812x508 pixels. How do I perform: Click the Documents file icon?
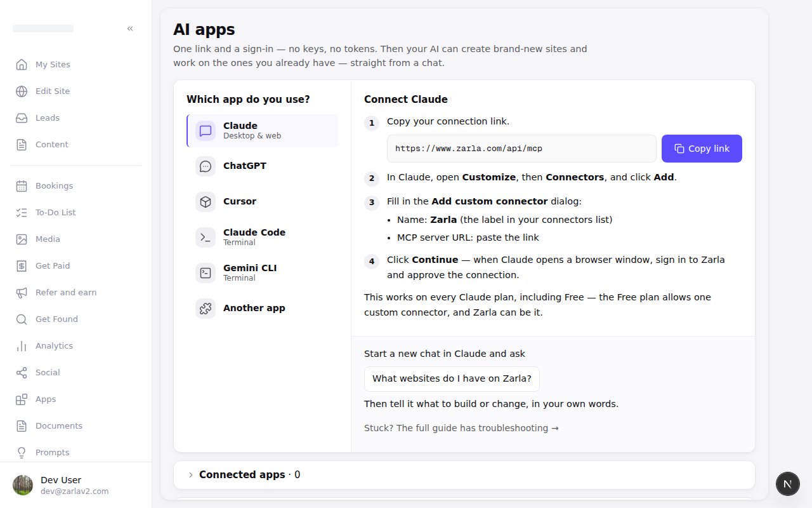pyautogui.click(x=22, y=426)
